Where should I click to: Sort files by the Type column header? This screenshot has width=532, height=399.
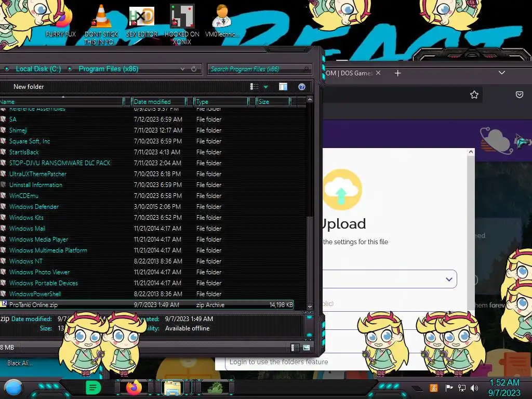click(221, 102)
